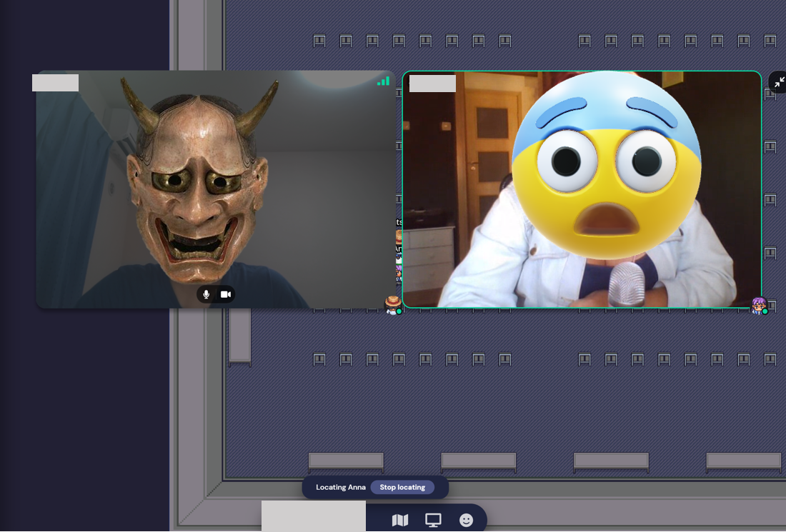
Task: Start screen sharing with the monitor icon
Action: [x=433, y=520]
